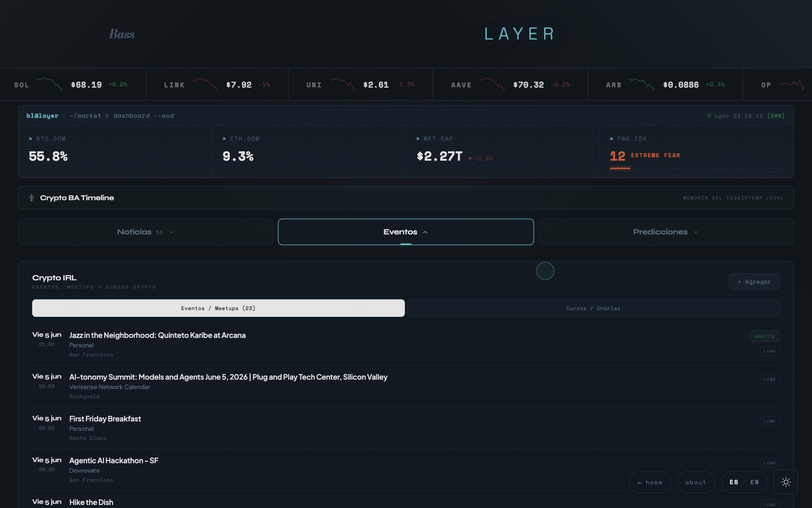Click Verisense Network Calendar organizer text
The width and height of the screenshot is (812, 508).
pos(109,387)
